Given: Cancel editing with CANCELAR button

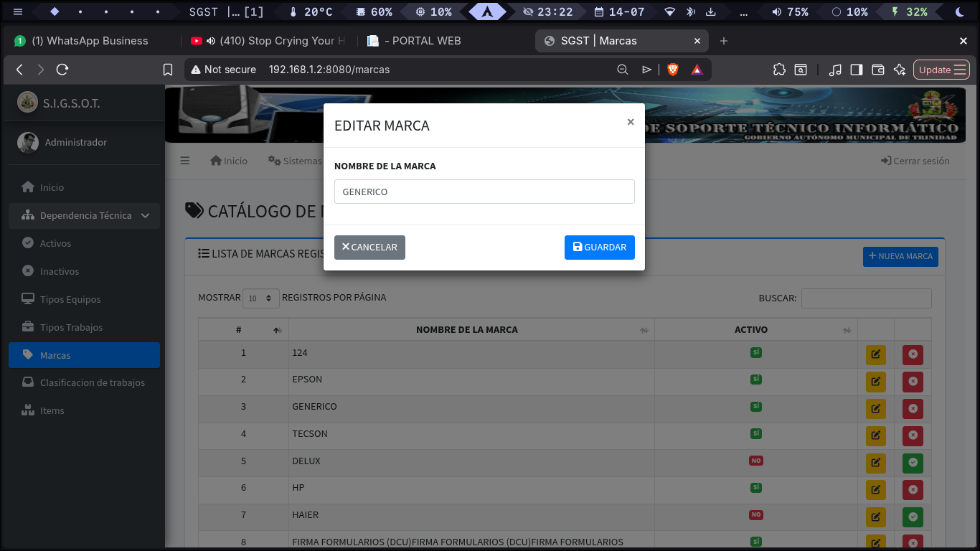Looking at the screenshot, I should (369, 248).
